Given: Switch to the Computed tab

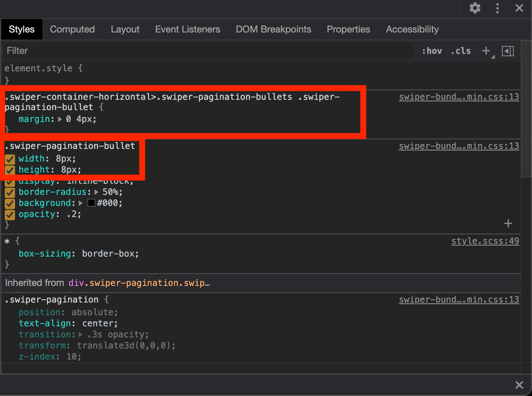Looking at the screenshot, I should click(72, 29).
